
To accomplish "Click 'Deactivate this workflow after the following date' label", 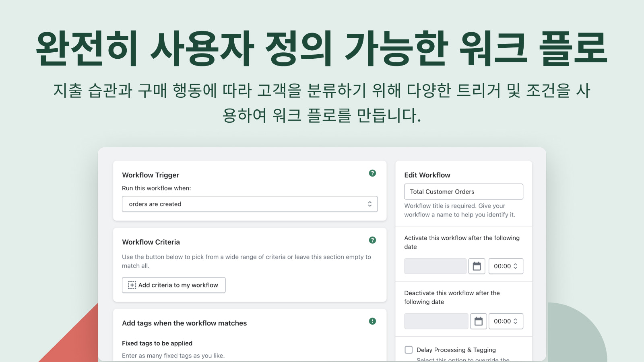I will (452, 298).
